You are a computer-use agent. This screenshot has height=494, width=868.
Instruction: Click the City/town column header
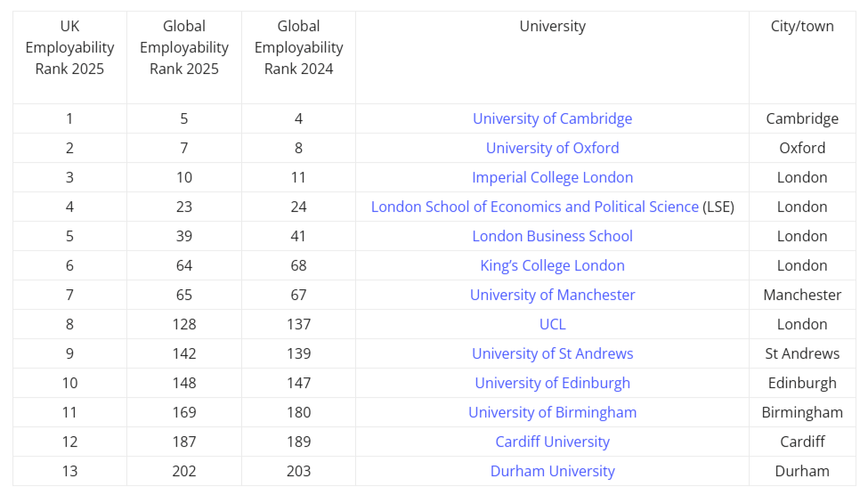[802, 27]
